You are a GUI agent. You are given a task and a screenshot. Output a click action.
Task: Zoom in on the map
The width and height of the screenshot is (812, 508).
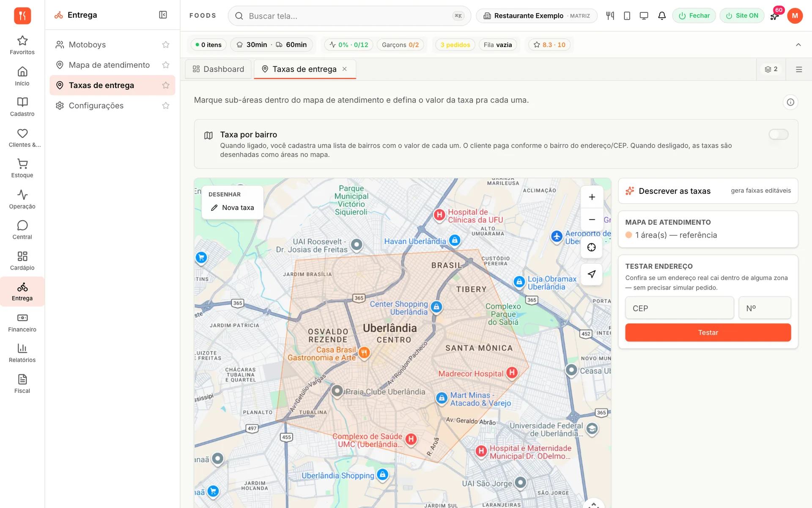[x=592, y=197]
